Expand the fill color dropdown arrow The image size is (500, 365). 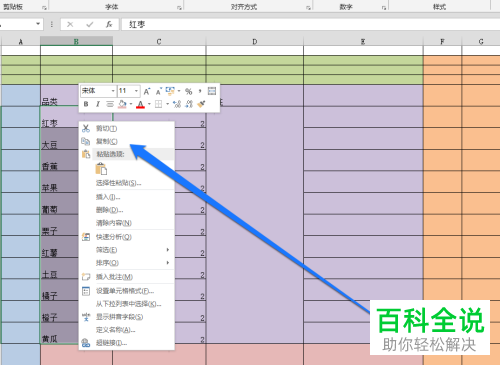(131, 104)
